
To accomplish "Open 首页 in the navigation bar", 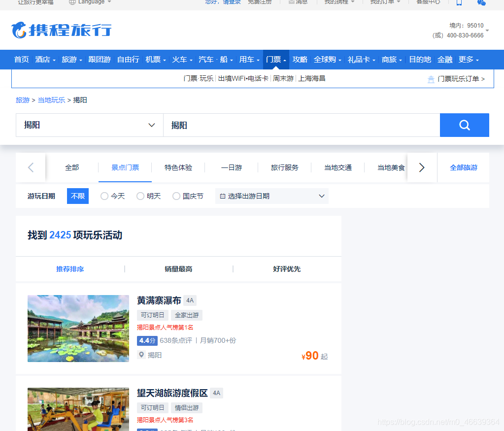I will [22, 60].
